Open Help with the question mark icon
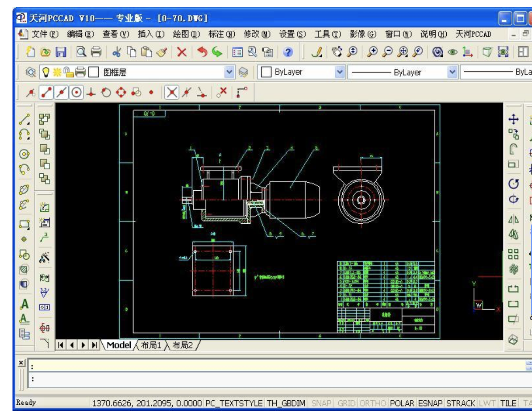This screenshot has height=419, width=532. click(288, 52)
